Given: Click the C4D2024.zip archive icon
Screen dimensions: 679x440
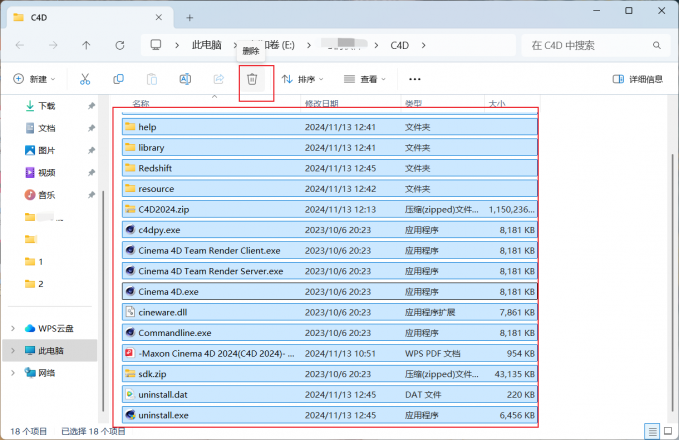Looking at the screenshot, I should click(130, 209).
